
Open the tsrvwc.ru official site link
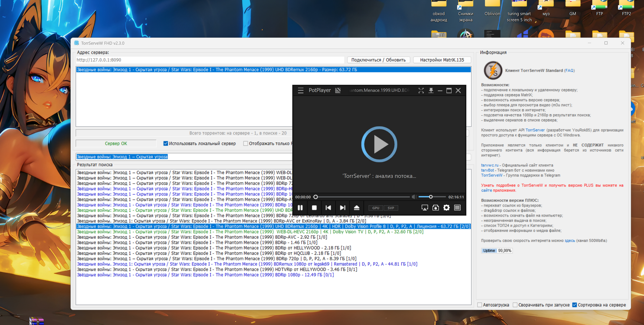(490, 165)
